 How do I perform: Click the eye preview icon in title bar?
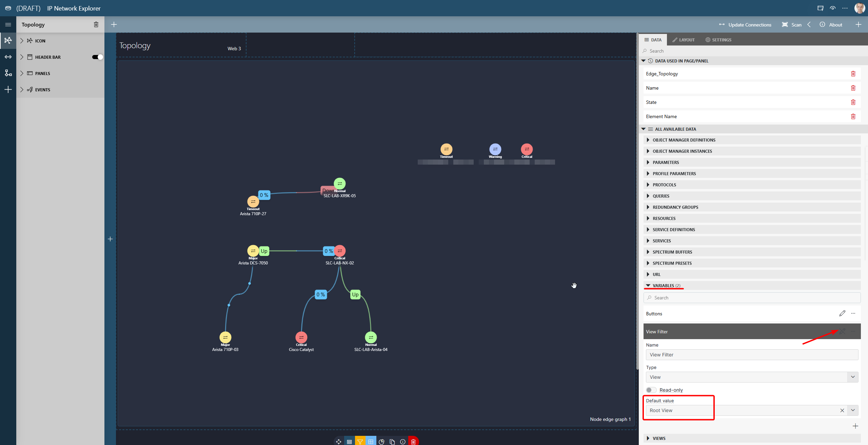coord(832,8)
